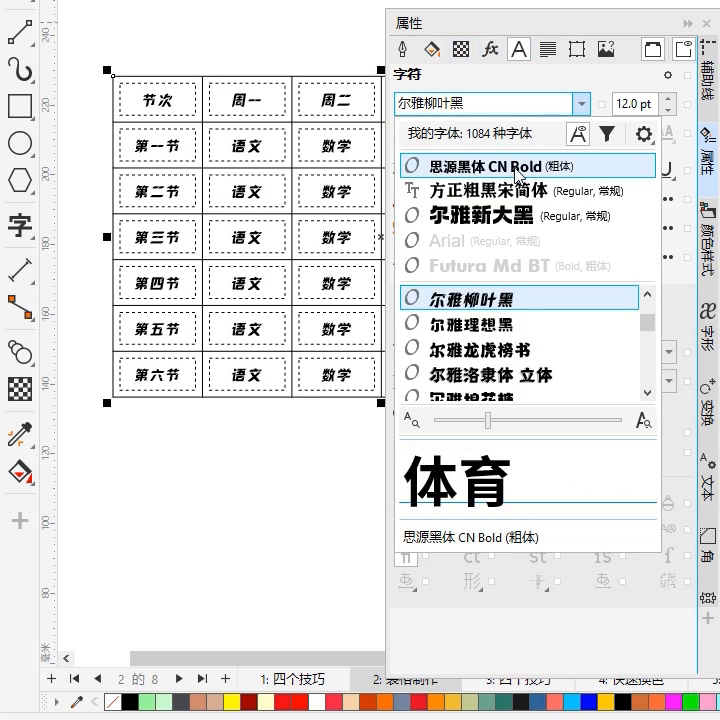The image size is (720, 720).
Task: Open the toolbox quick customize plus
Action: point(20,521)
